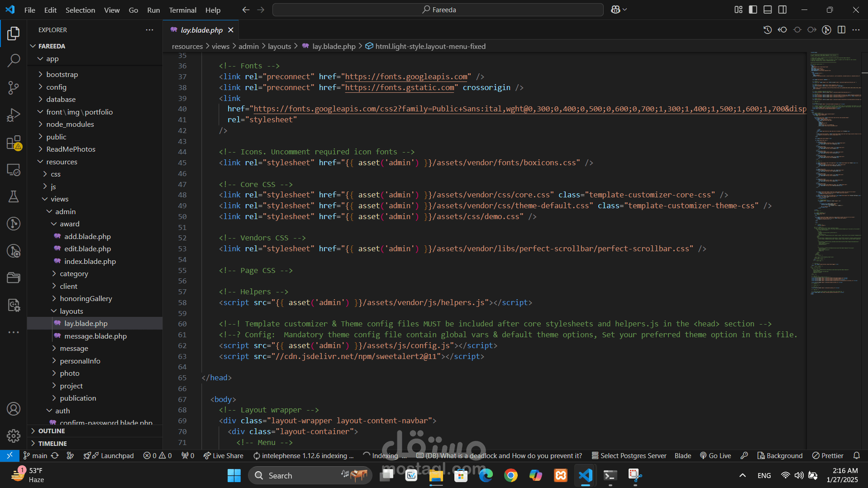Click the Split Editor Right icon
Image resolution: width=868 pixels, height=488 pixels.
click(x=841, y=30)
